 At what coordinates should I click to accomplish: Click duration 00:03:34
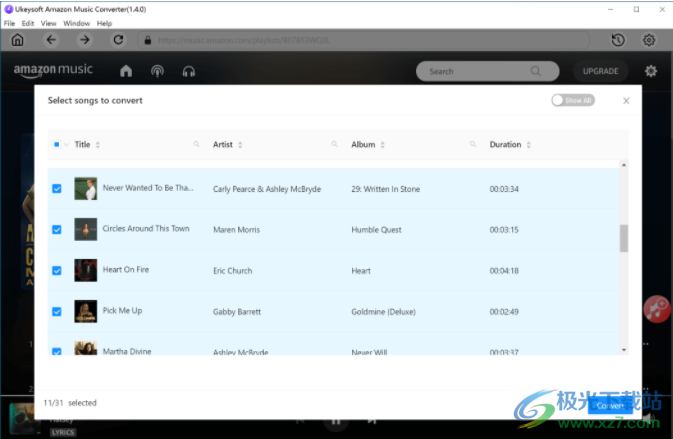[504, 189]
